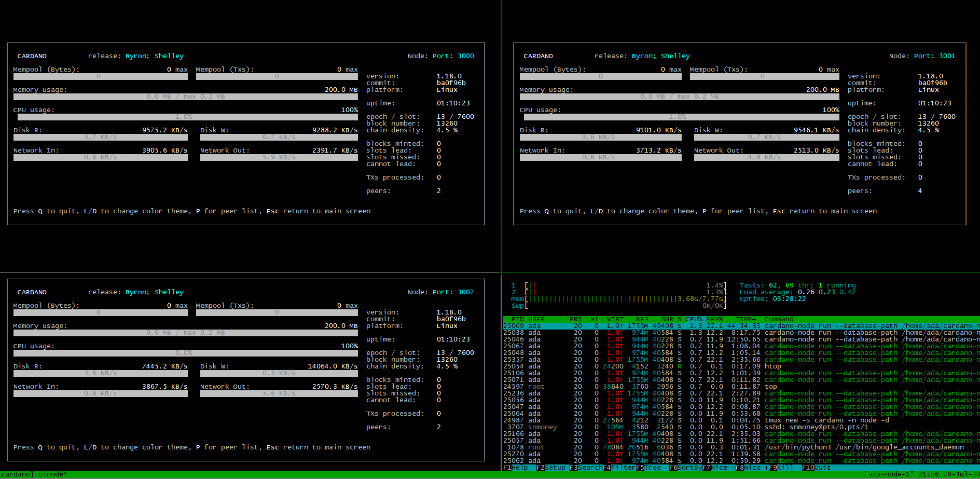Click CARDANO title in Port 3001 pane
Image resolution: width=980 pixels, height=479 pixels.
point(539,56)
